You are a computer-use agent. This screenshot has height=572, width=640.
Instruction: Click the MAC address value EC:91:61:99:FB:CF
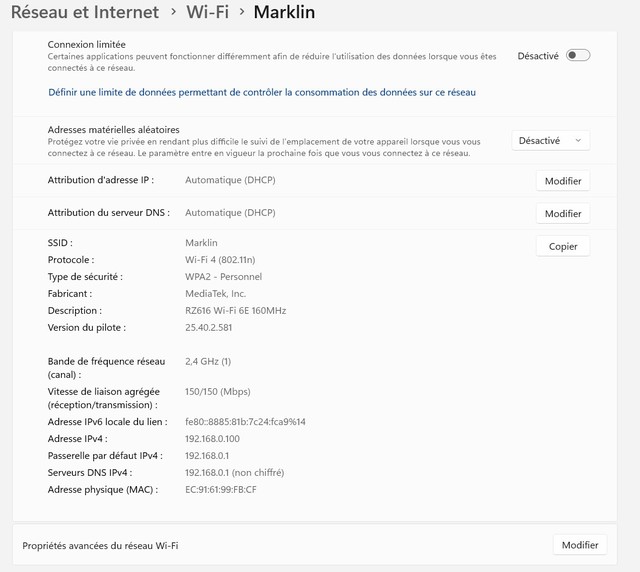(x=221, y=490)
